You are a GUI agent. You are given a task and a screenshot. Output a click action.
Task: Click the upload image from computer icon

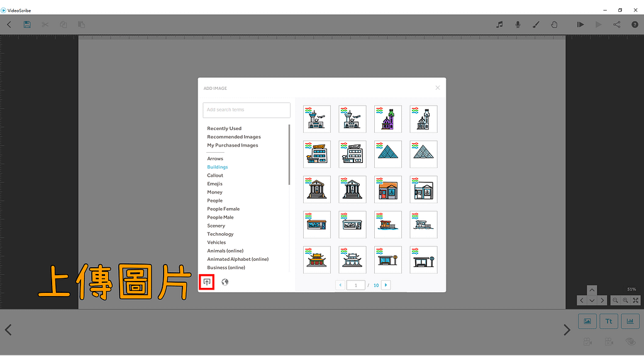pyautogui.click(x=208, y=282)
